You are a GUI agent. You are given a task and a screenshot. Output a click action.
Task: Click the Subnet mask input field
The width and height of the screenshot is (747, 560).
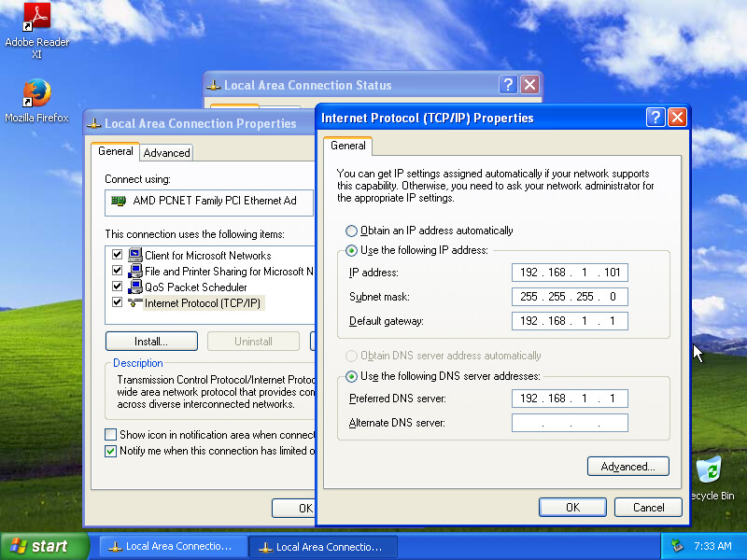pos(570,297)
